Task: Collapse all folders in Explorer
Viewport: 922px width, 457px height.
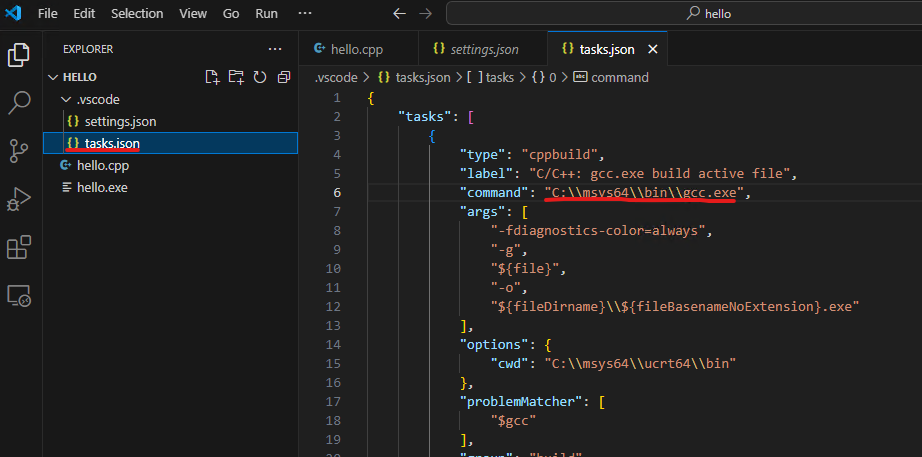Action: pyautogui.click(x=284, y=77)
